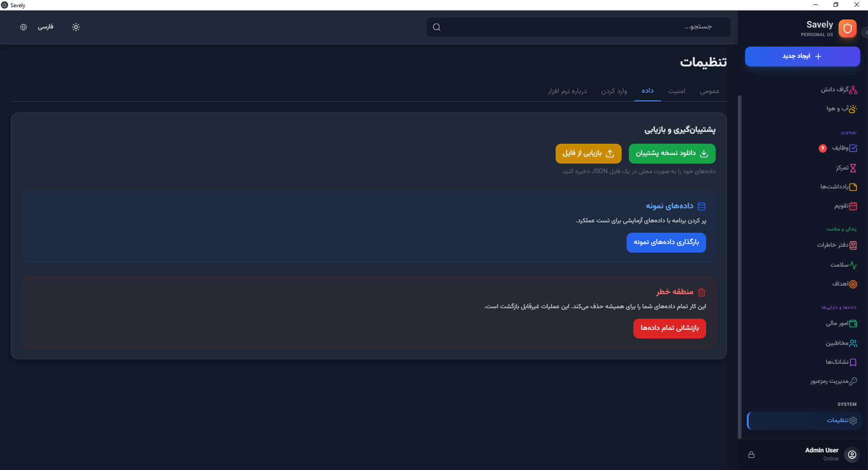The width and height of the screenshot is (868, 470).
Task: Open the Calendar icon in sidebar
Action: (x=853, y=207)
